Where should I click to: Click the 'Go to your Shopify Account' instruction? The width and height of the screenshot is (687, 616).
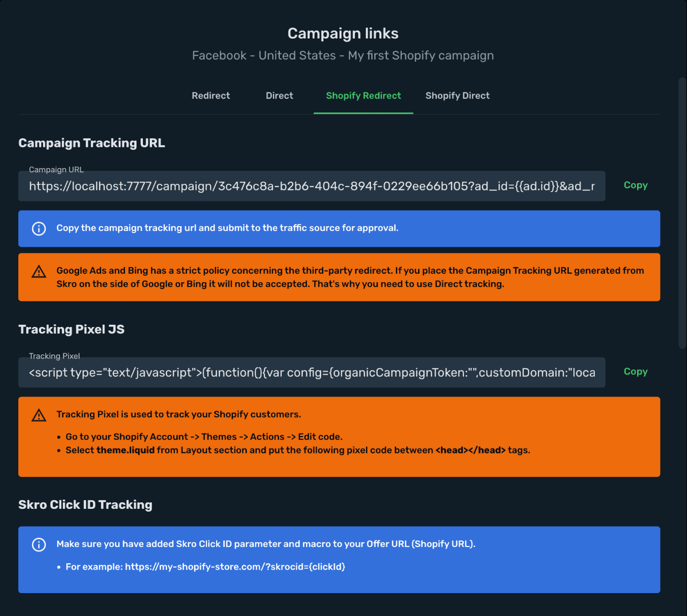click(x=204, y=437)
